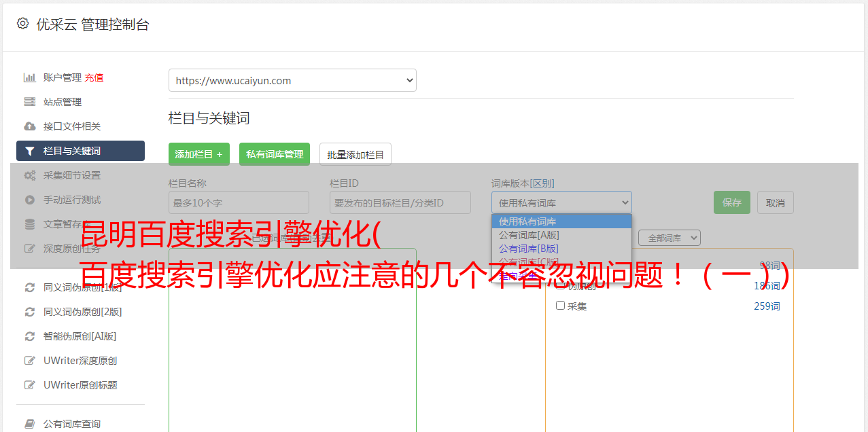This screenshot has height=432, width=868.
Task: Click the edit icon for 深度原创任务
Action: pos(30,249)
